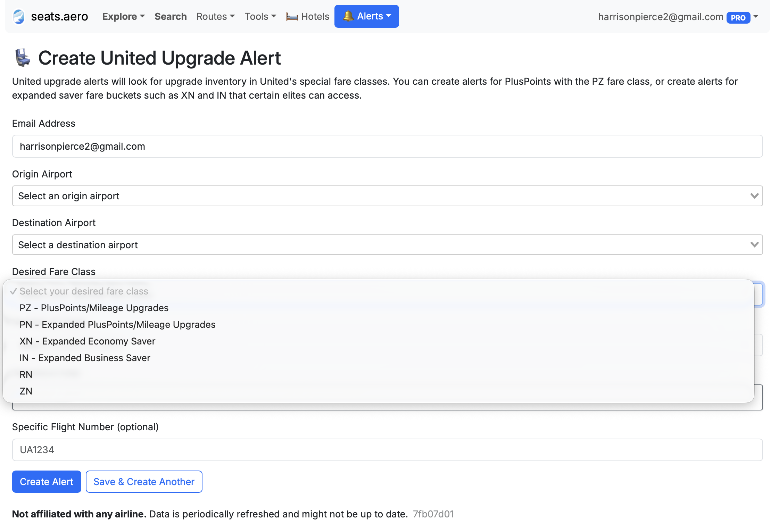771x532 pixels.
Task: Open the Explore navigation menu
Action: pos(123,17)
